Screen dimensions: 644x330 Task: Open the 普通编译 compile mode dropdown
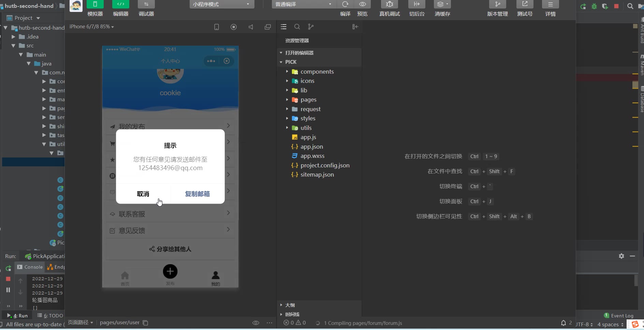[304, 4]
